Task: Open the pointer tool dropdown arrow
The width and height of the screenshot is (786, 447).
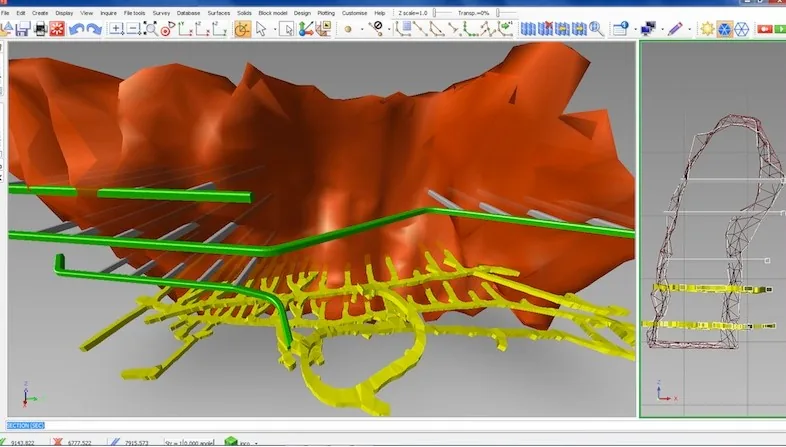Action: (275, 30)
